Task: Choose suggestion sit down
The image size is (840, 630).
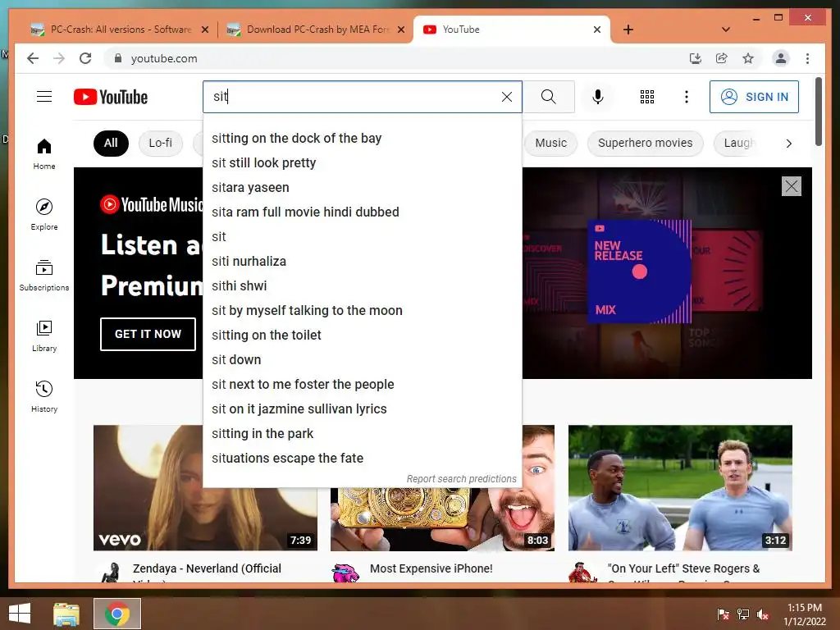Action: [x=362, y=360]
